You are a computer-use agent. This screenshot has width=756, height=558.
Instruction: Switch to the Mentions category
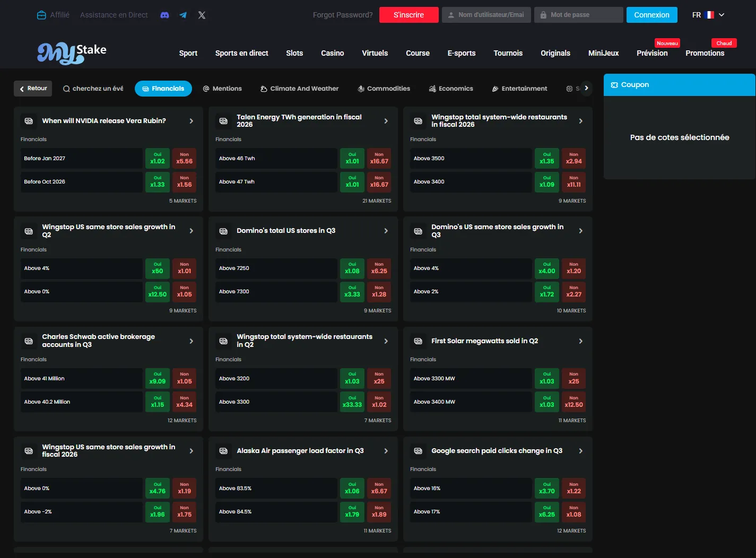pyautogui.click(x=222, y=89)
